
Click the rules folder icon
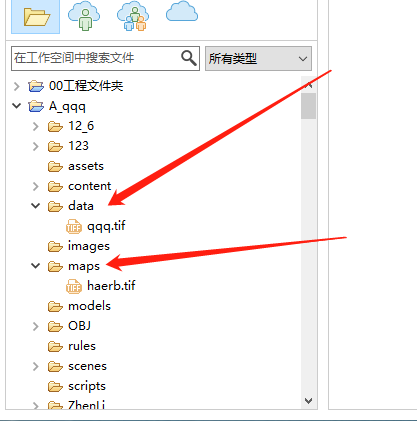(x=55, y=347)
